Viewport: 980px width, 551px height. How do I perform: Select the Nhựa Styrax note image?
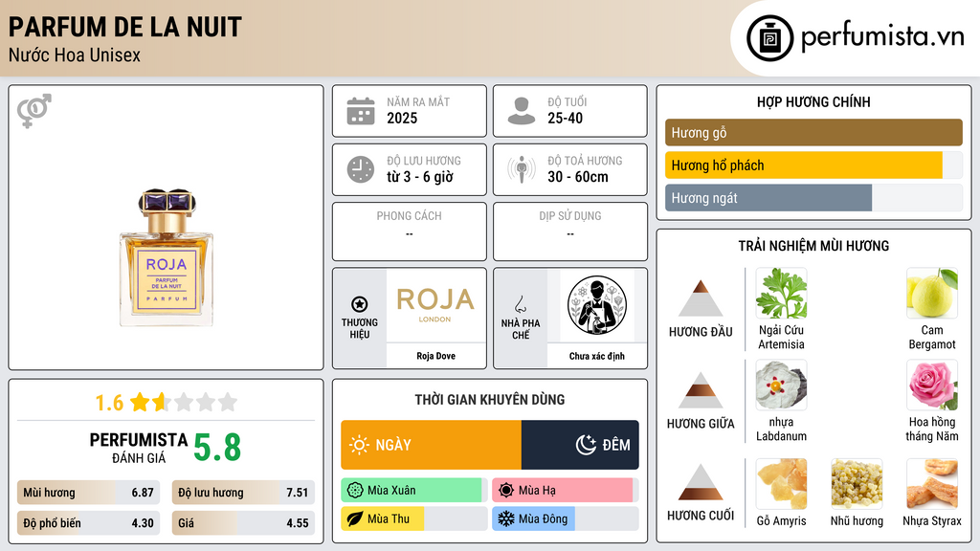coord(932,484)
